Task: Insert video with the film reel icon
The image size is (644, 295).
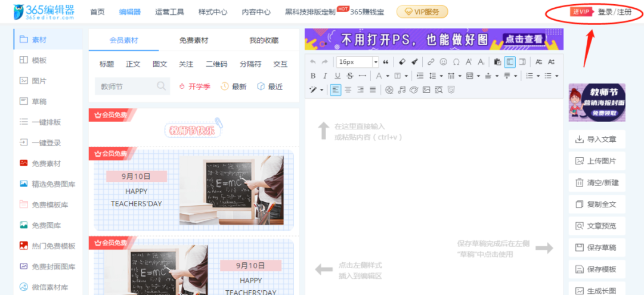Action: 389,89
